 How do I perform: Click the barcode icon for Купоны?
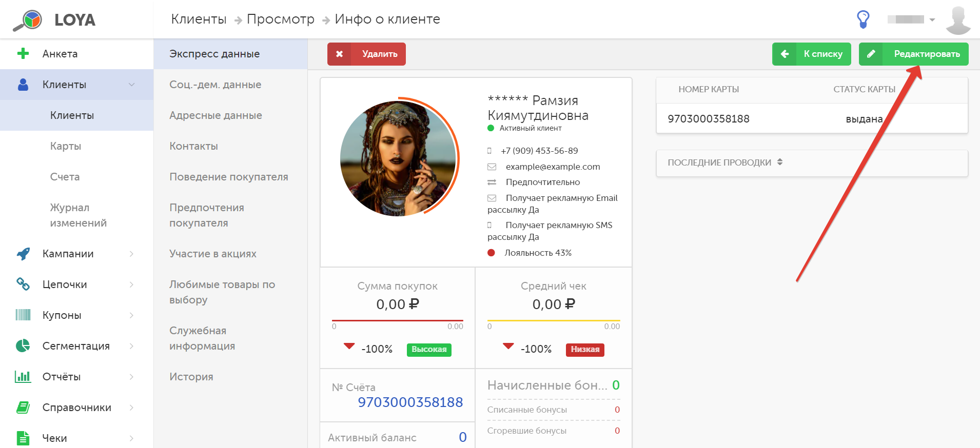click(x=23, y=315)
